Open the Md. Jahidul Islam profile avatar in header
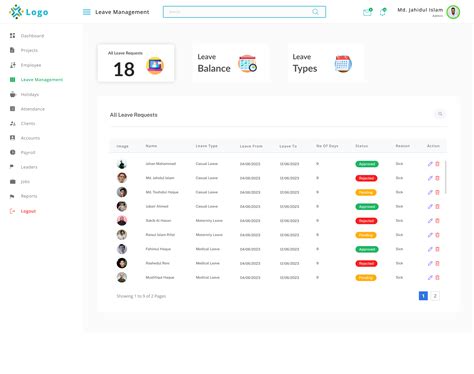 (453, 12)
